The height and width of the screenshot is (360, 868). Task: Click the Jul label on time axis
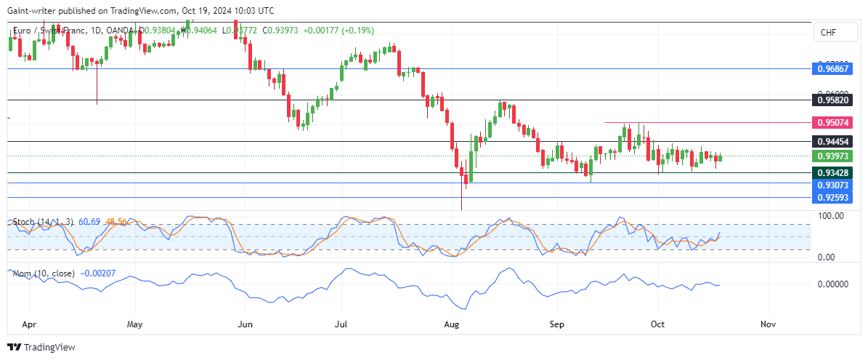[341, 324]
